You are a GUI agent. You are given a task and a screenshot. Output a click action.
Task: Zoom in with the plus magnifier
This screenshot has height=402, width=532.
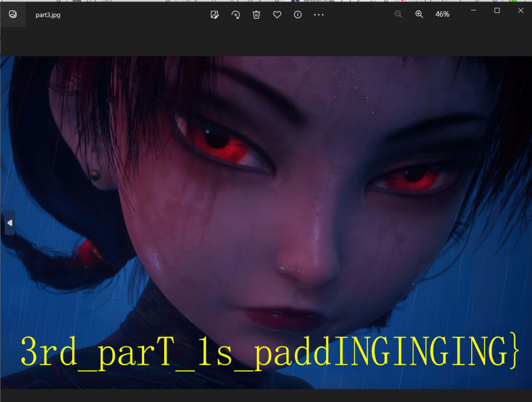[419, 15]
